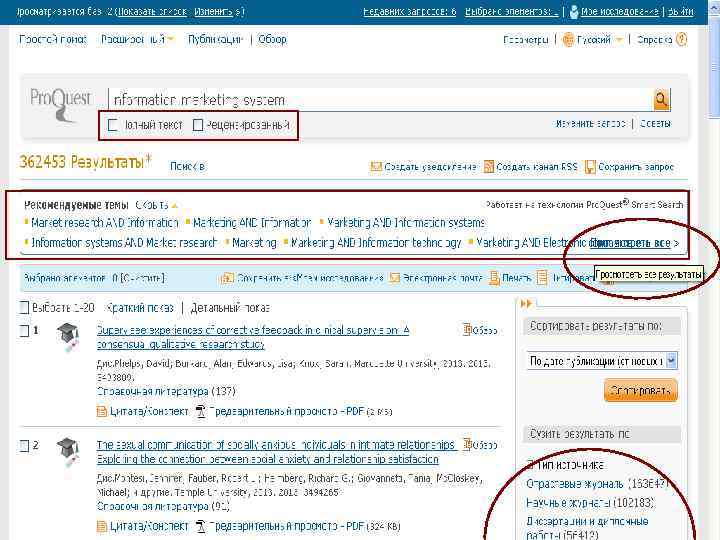The image size is (720, 540).
Task: Click the Tips link near search box
Action: tap(655, 124)
